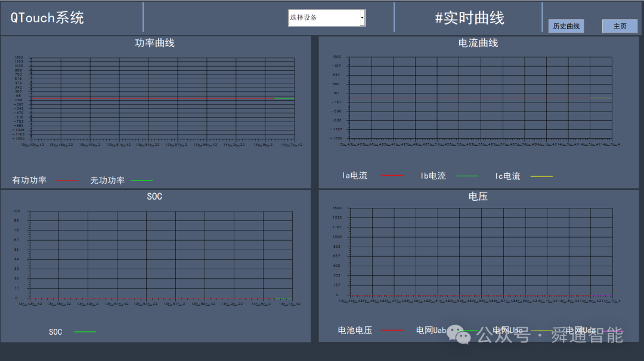
Task: Click the 功率曲线 chart title
Action: [x=155, y=43]
